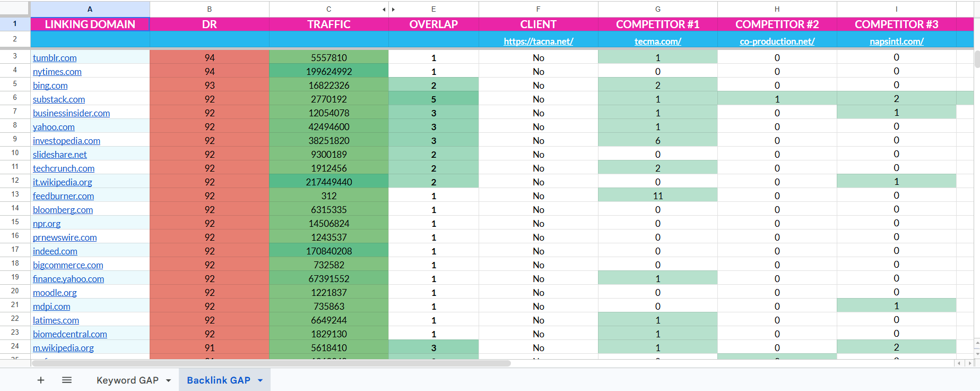Select column B header

210,9
